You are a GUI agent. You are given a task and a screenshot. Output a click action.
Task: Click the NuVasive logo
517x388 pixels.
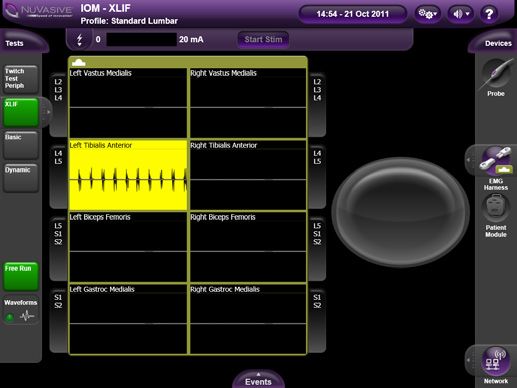(x=38, y=11)
